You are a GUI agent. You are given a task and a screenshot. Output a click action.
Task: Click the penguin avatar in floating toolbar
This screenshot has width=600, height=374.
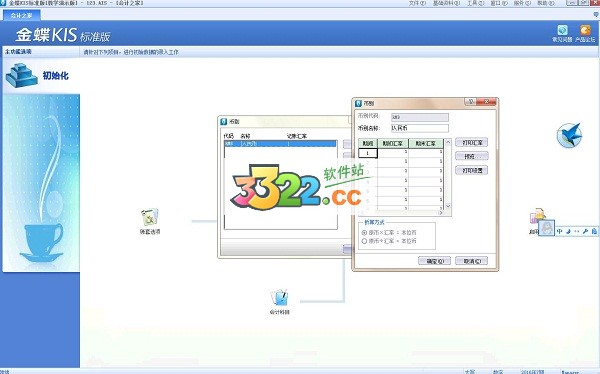click(x=546, y=228)
